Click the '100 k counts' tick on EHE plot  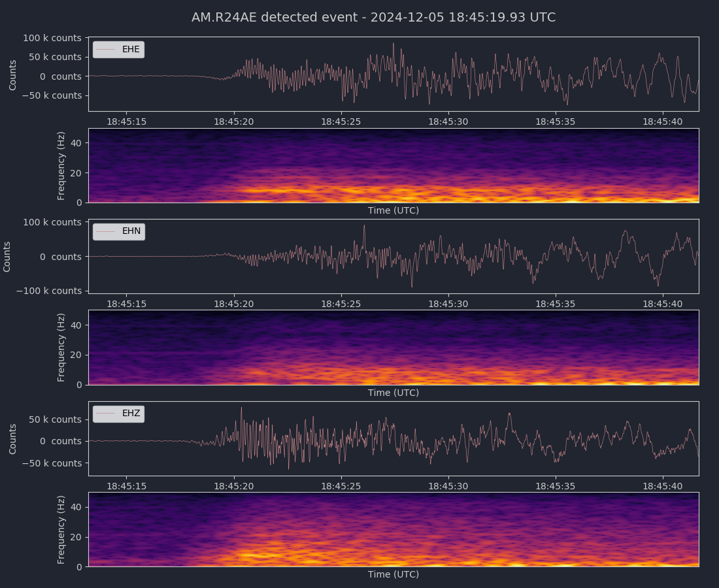point(52,38)
